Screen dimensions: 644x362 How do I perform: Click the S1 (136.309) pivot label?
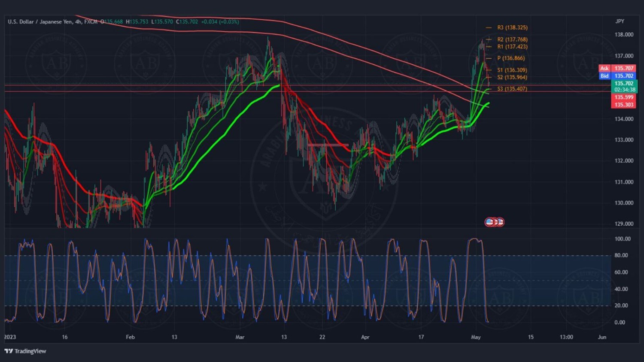(512, 70)
